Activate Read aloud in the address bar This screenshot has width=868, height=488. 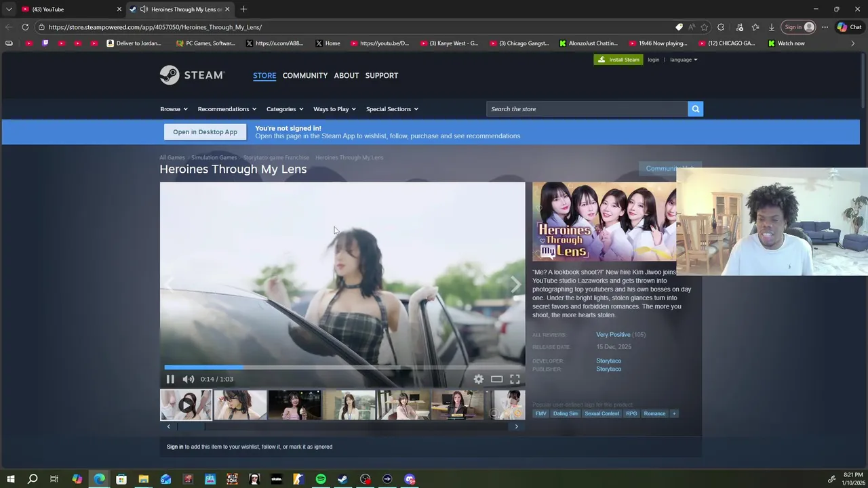click(692, 27)
